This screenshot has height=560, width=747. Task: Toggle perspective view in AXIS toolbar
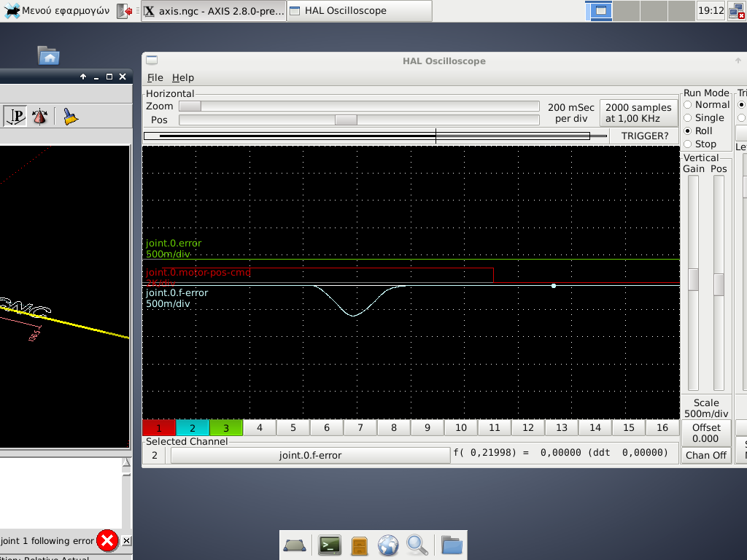pos(16,116)
